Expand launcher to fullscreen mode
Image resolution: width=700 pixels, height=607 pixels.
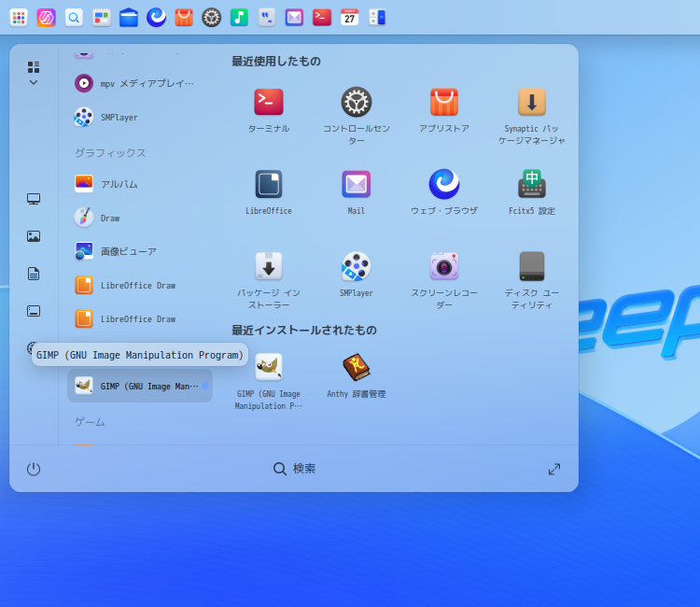[554, 469]
